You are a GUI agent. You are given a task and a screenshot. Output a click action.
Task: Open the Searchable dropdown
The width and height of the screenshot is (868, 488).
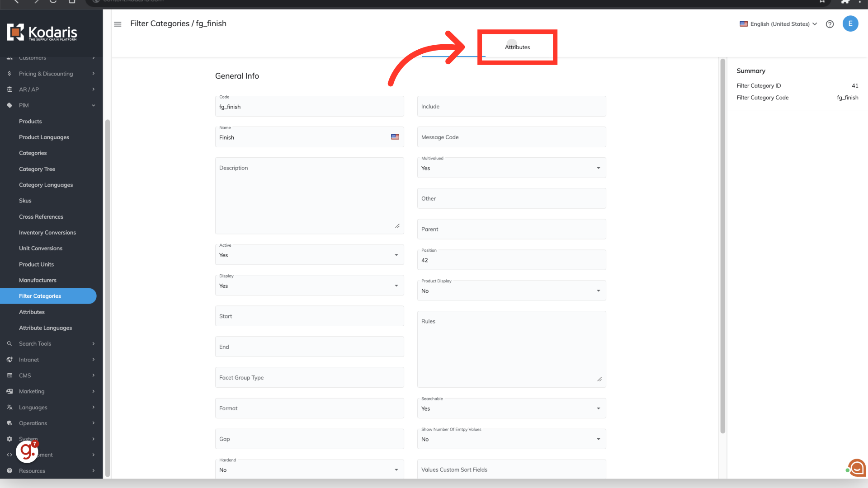tap(511, 408)
